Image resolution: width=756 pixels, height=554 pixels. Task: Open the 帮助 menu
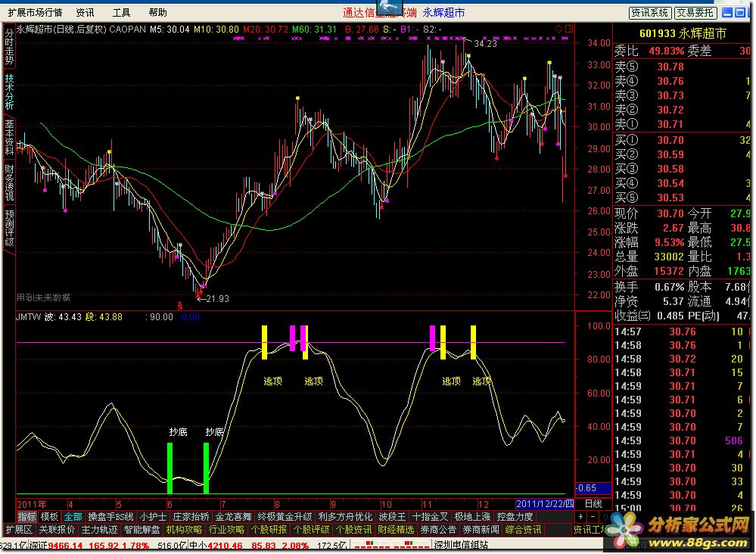[157, 13]
